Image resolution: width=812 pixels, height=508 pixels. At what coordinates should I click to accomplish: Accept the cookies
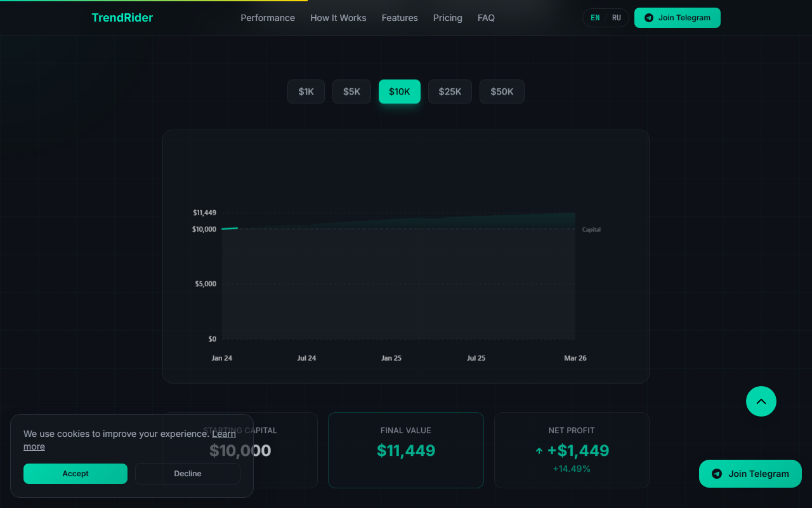pos(75,474)
